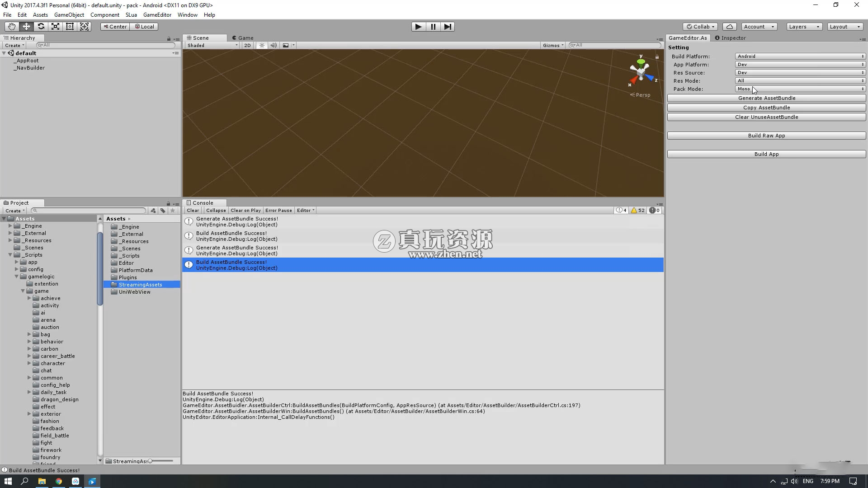Screen dimensions: 868x488
Task: Toggle the info message count filter
Action: pos(621,211)
